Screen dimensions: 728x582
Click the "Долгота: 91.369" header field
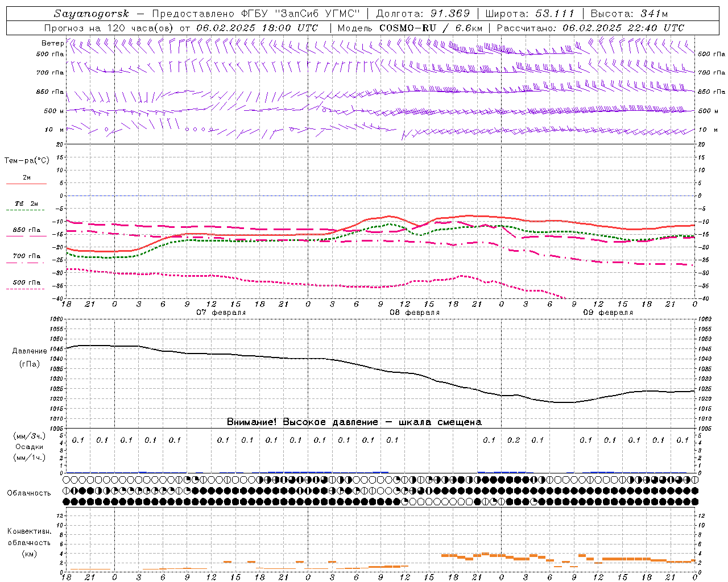point(423,14)
